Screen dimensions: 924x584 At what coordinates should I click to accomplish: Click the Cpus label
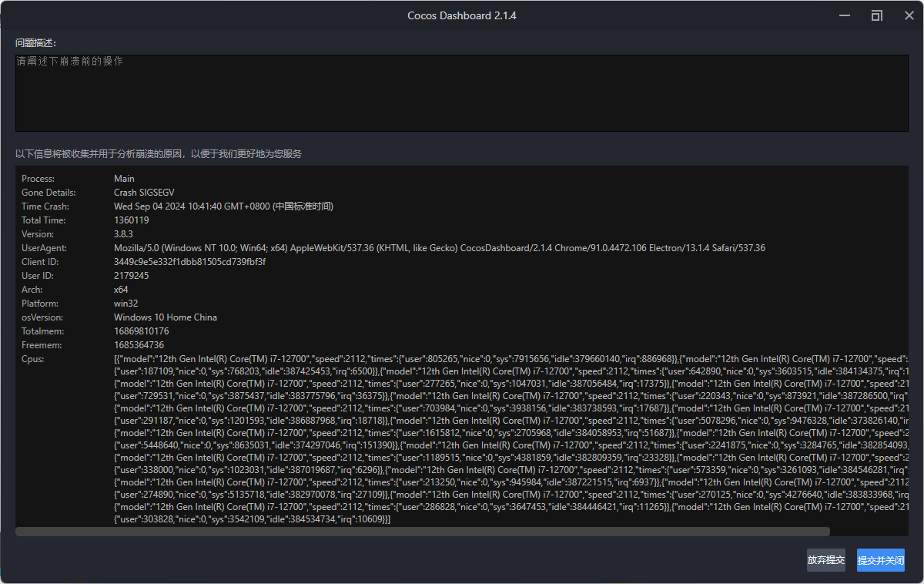[x=33, y=359]
